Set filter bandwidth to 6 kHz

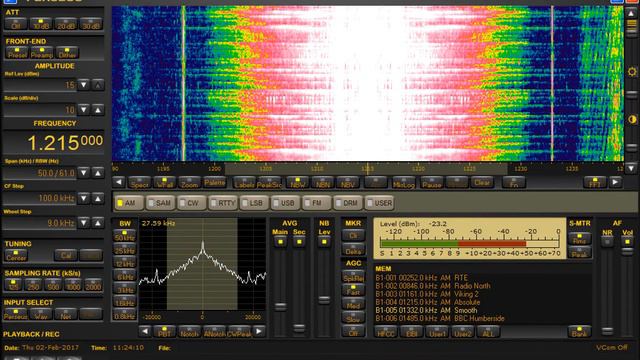pos(124,275)
